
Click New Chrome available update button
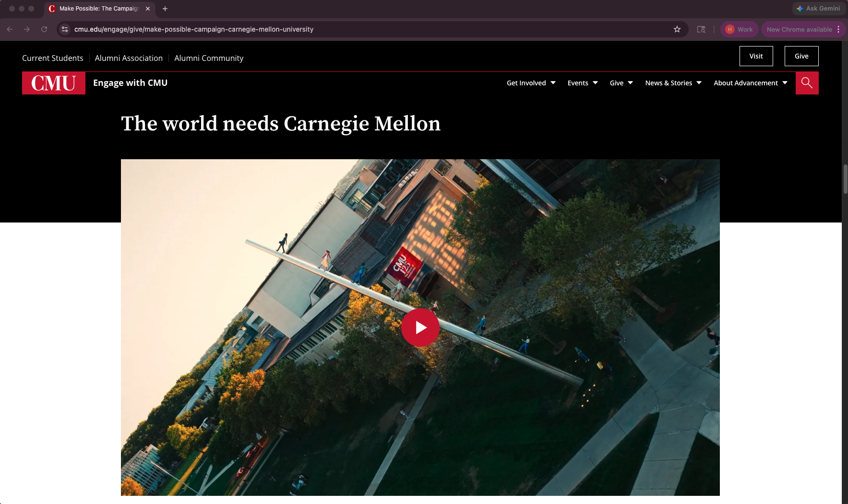pyautogui.click(x=799, y=29)
